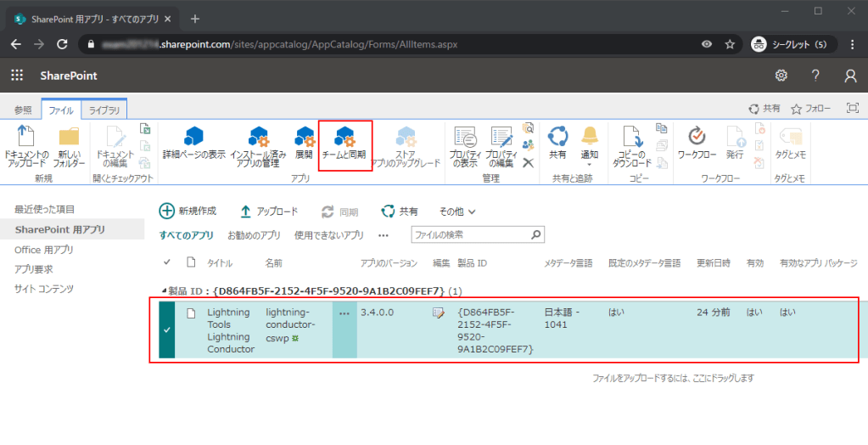Click the 新規作成 button
Viewport: 868px width, 445px height.
click(188, 211)
